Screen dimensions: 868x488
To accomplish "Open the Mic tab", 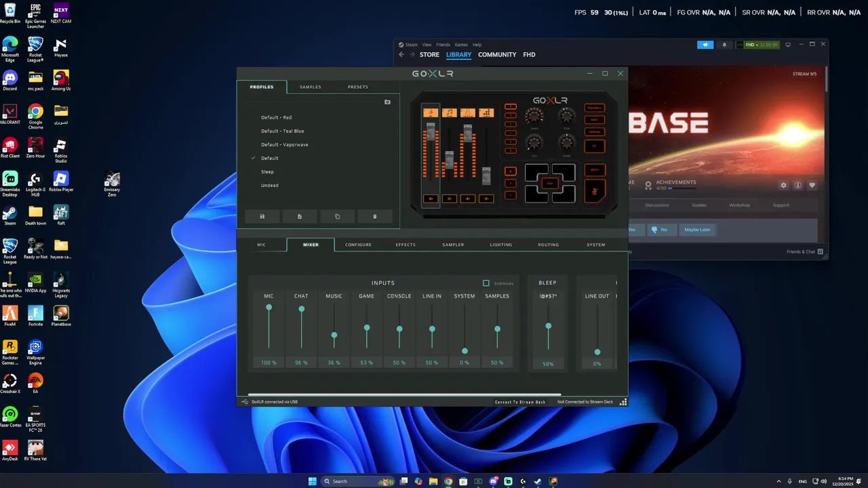I will [x=262, y=245].
